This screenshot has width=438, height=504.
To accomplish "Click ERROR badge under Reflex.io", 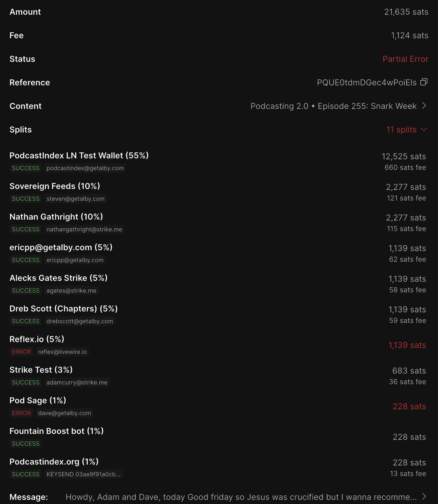I will tap(21, 352).
